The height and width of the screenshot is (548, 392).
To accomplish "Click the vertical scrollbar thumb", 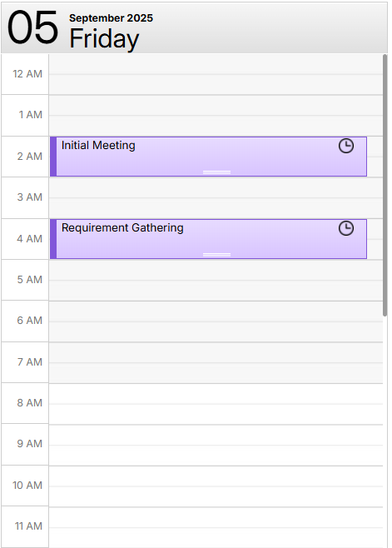I will click(385, 185).
